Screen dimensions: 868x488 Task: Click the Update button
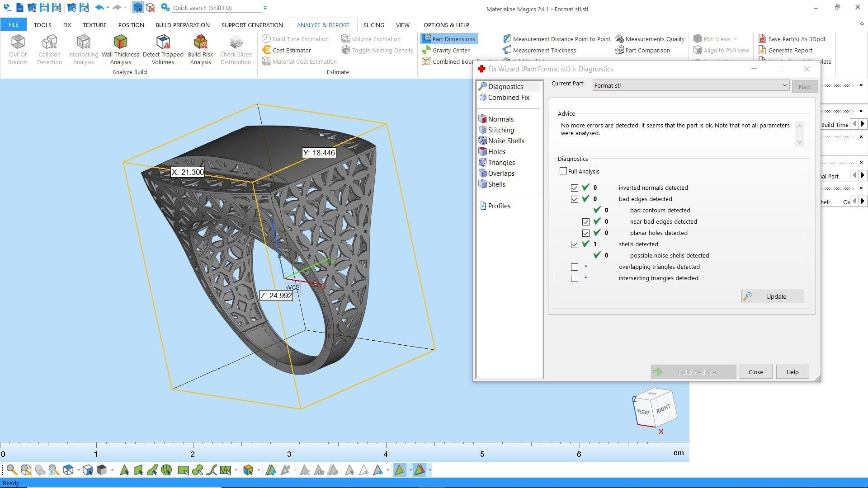772,296
